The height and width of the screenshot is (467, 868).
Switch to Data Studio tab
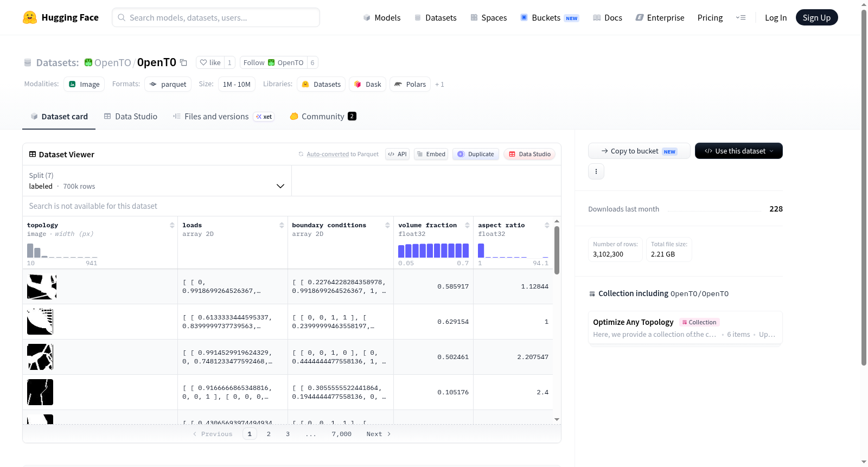pos(130,116)
